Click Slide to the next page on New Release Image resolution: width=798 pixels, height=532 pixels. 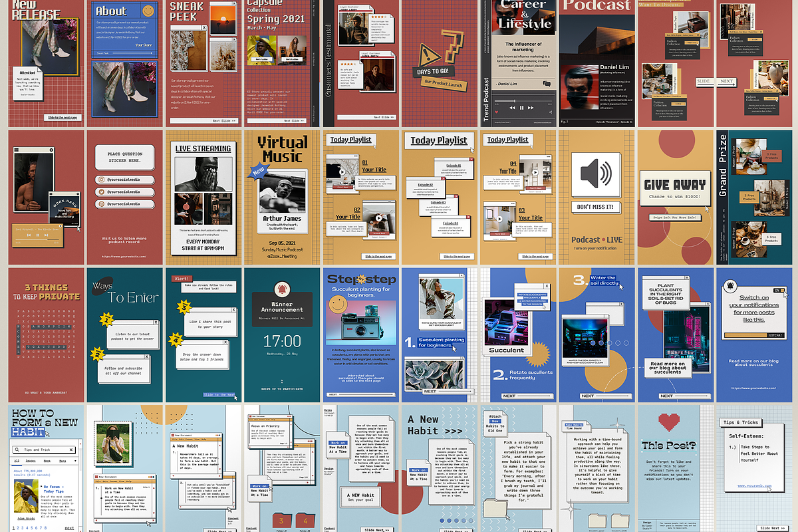(63, 117)
